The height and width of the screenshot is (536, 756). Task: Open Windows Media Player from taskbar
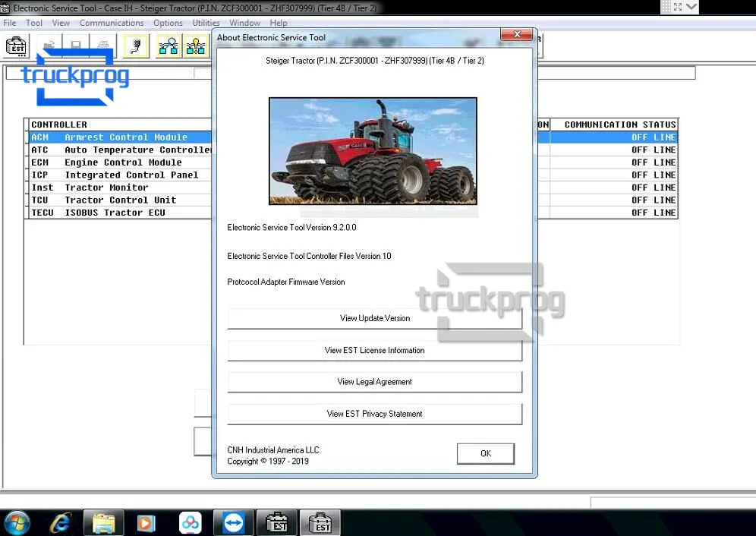coord(146,523)
